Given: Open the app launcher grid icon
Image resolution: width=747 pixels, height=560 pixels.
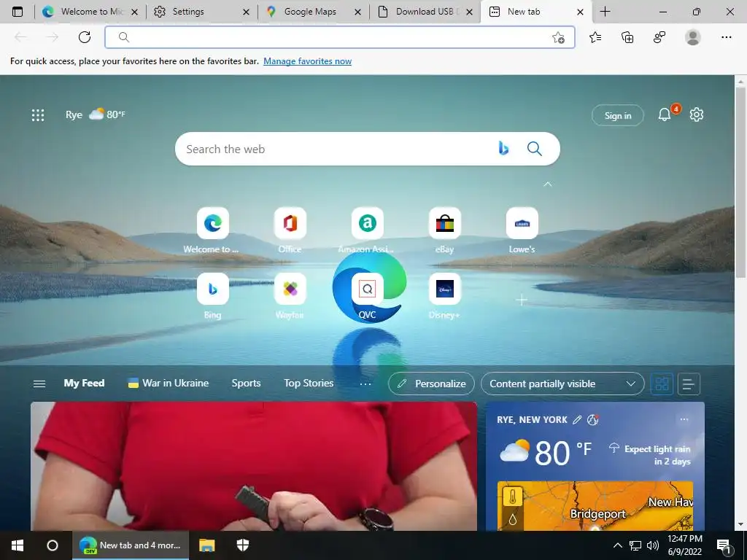Looking at the screenshot, I should point(38,114).
